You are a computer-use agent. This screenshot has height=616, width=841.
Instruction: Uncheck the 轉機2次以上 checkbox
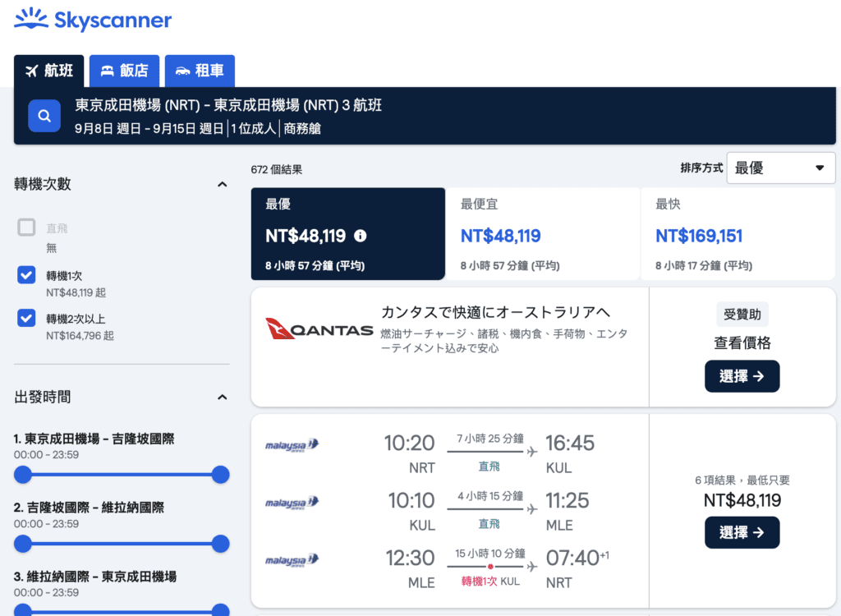click(x=26, y=318)
